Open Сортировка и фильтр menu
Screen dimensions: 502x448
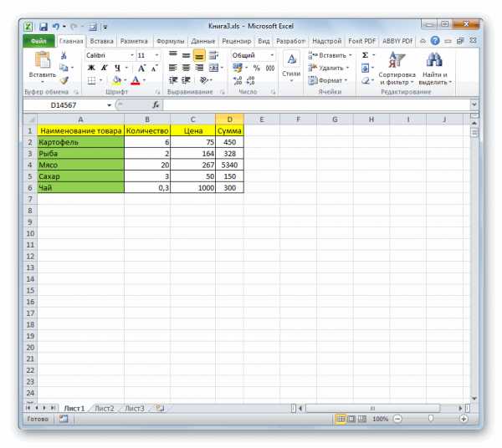tap(397, 69)
